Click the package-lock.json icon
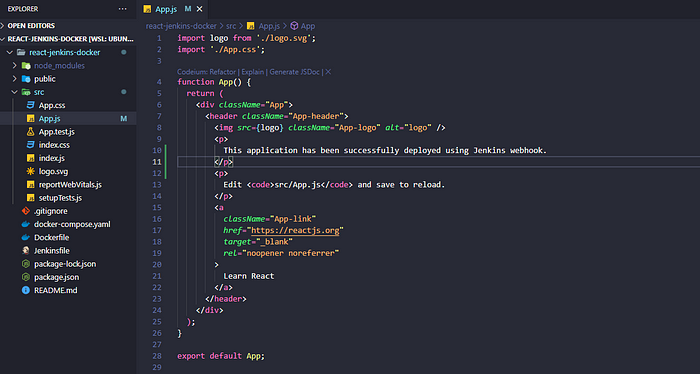The height and width of the screenshot is (374, 700). click(26, 264)
